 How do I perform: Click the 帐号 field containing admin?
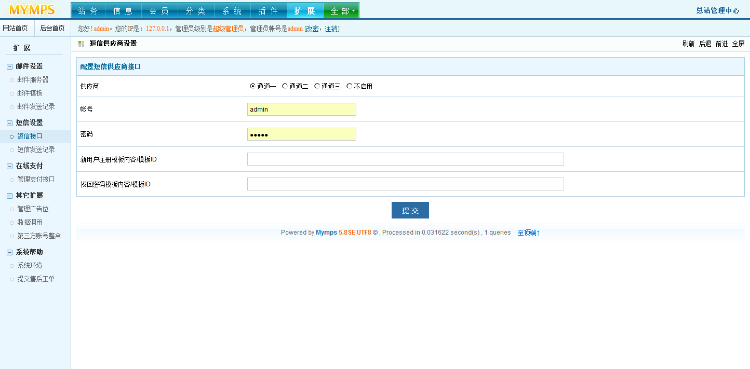(x=302, y=109)
